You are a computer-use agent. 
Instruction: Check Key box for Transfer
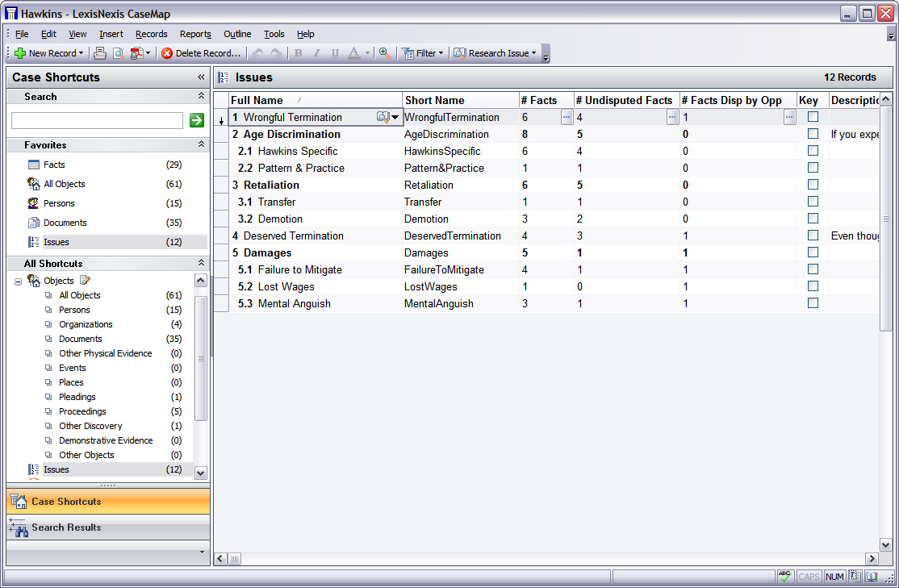click(813, 202)
